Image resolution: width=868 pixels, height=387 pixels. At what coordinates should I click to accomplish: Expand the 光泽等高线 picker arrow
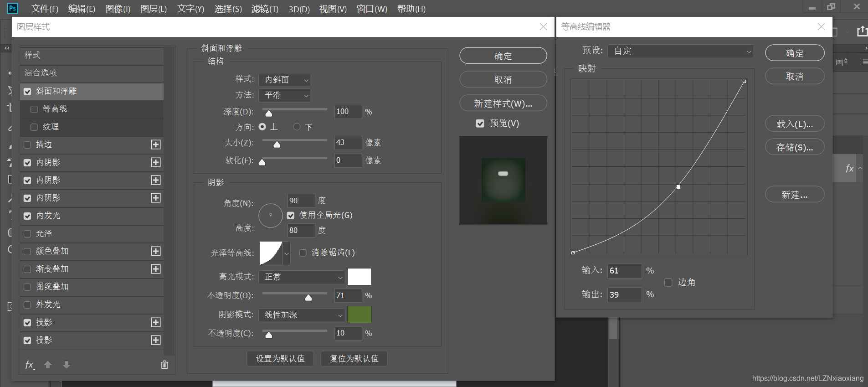point(287,253)
